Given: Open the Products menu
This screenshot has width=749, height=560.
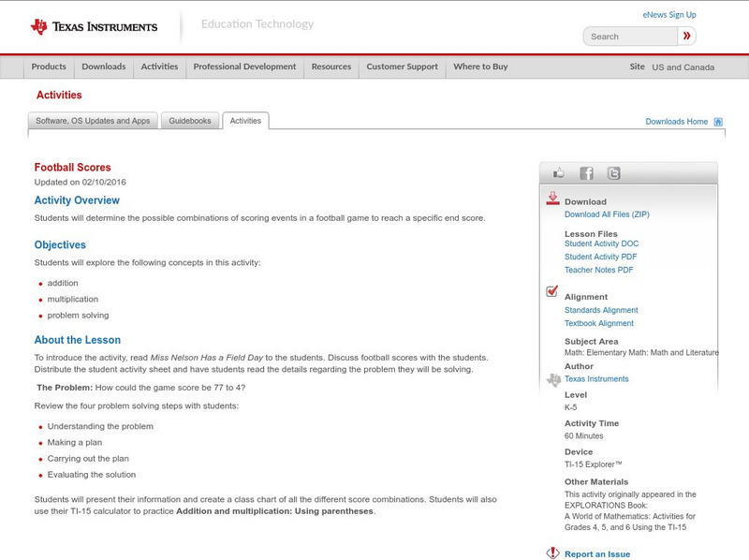Looking at the screenshot, I should pyautogui.click(x=49, y=67).
